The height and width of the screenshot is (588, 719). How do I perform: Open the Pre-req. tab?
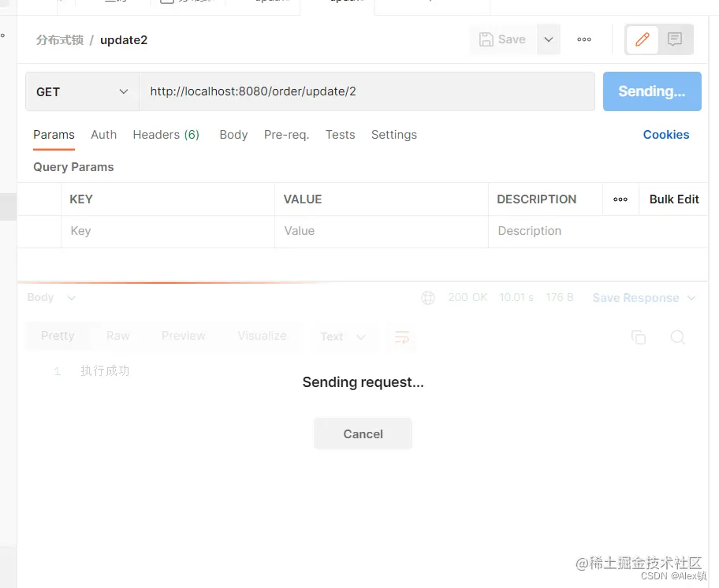coord(287,135)
